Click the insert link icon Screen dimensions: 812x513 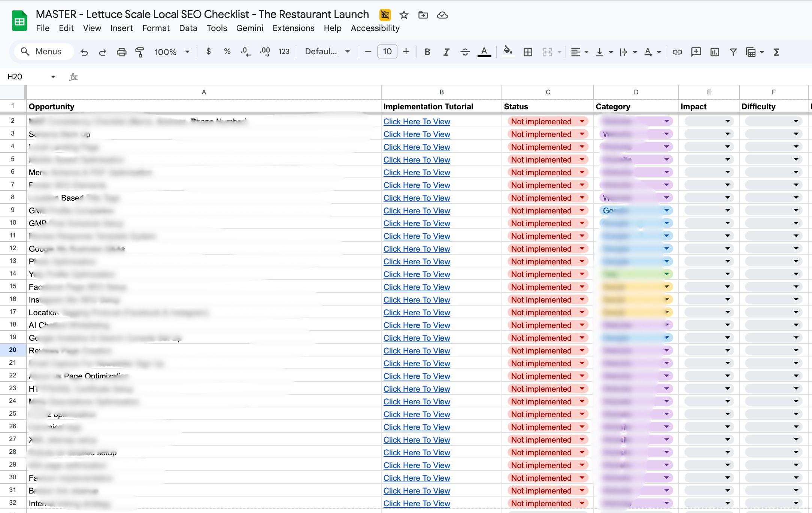pos(677,52)
